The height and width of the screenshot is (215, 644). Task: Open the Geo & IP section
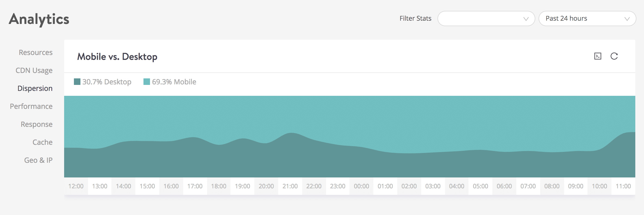click(x=38, y=160)
